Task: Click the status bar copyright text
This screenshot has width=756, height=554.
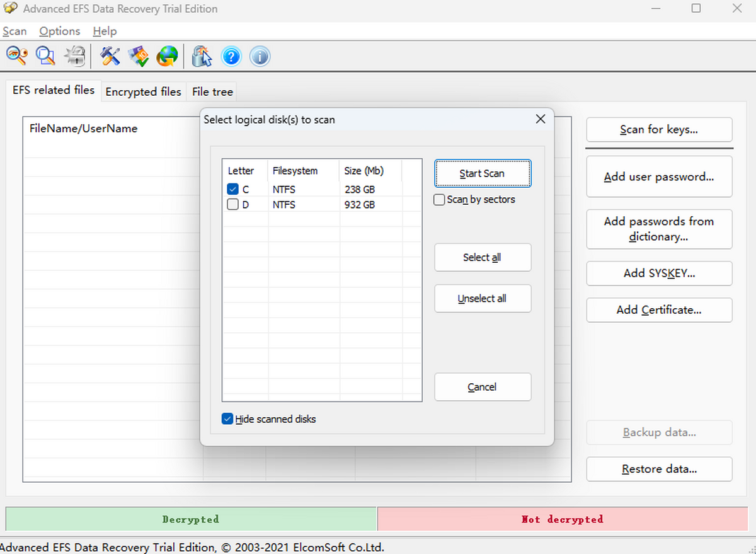Action: click(x=192, y=547)
